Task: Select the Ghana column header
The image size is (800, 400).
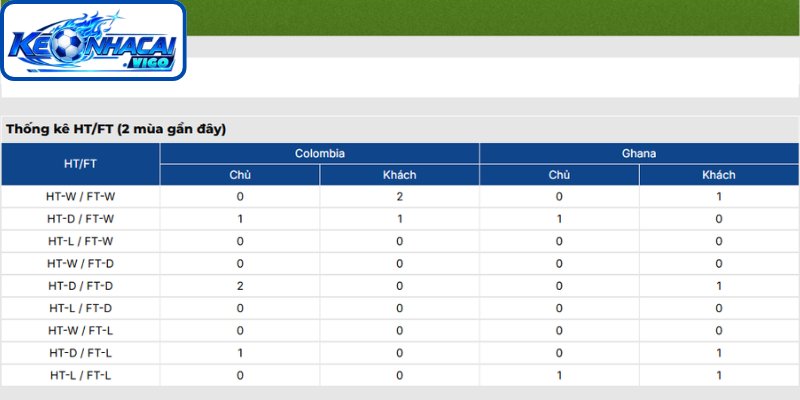Action: point(639,154)
